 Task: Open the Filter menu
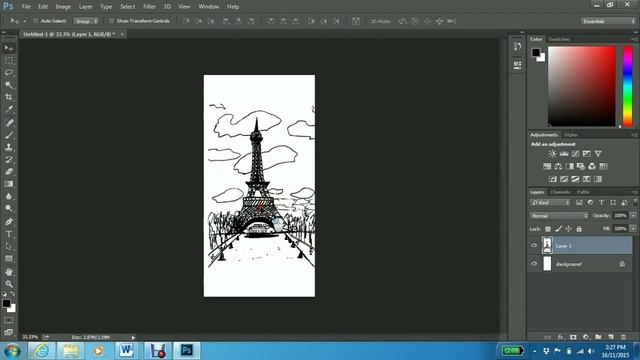tap(149, 7)
